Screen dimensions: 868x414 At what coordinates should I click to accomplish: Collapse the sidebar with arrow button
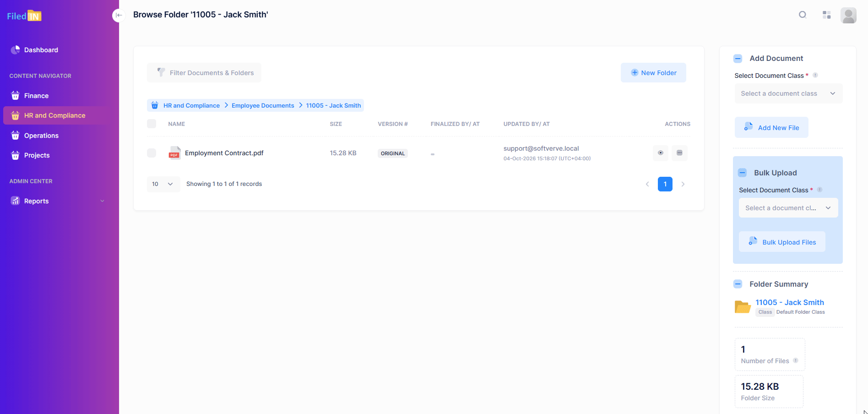pos(119,15)
